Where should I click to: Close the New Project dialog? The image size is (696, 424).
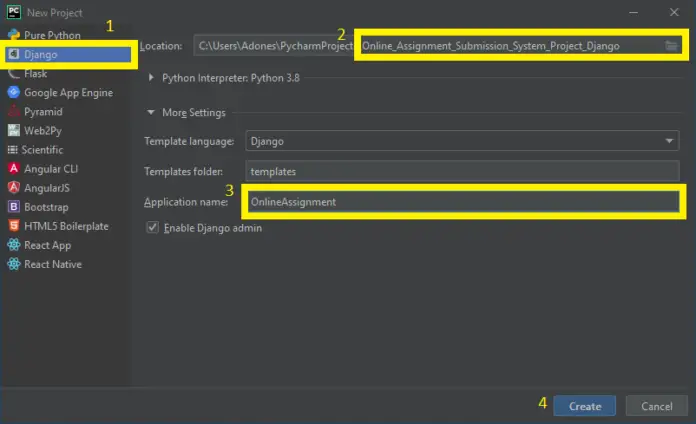click(x=674, y=12)
